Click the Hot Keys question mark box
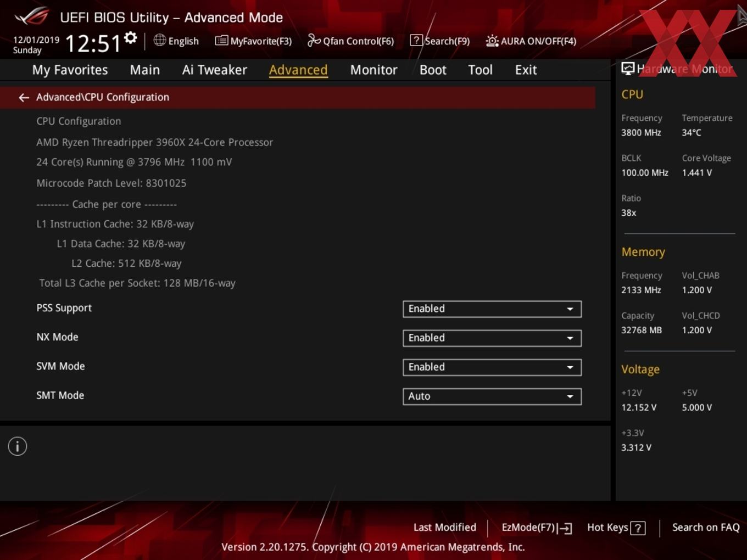Image resolution: width=747 pixels, height=560 pixels. pyautogui.click(x=638, y=528)
